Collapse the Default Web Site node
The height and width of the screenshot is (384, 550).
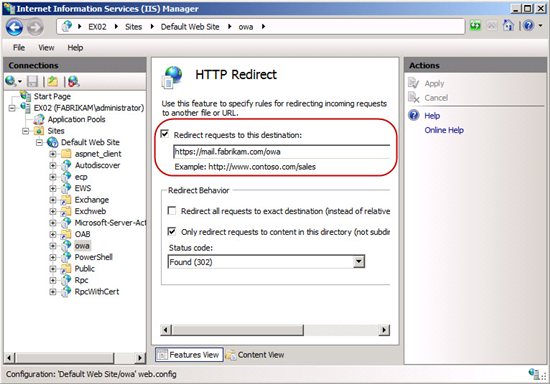tap(39, 142)
